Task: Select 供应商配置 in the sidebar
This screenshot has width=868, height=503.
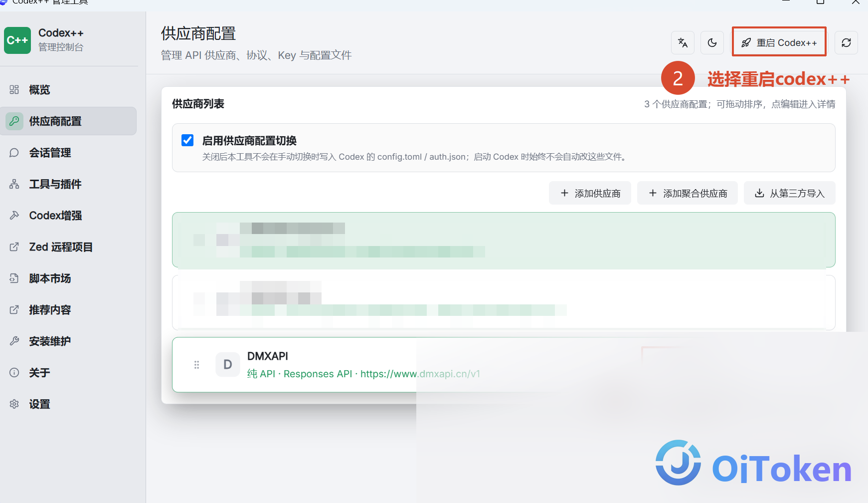Action: (x=68, y=121)
